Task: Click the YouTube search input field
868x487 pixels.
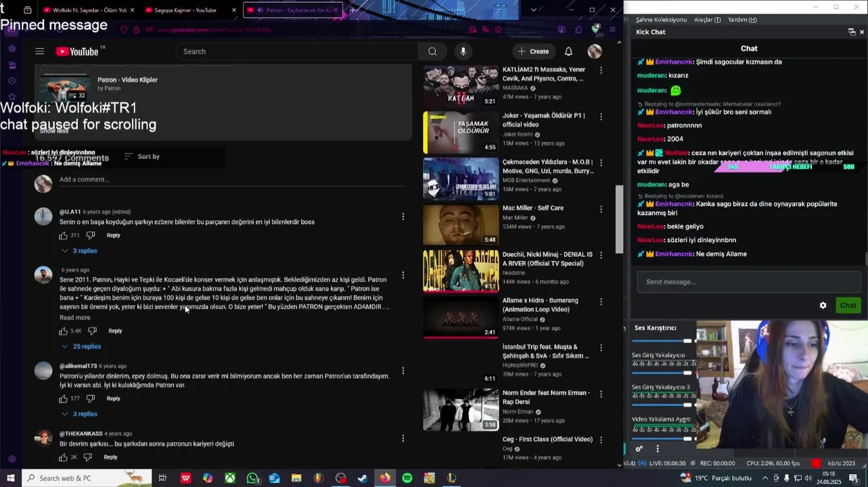Action: (298, 51)
